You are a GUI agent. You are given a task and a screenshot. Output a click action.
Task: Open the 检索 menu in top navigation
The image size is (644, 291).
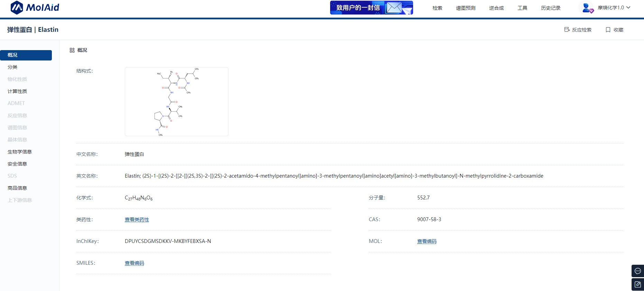click(x=437, y=8)
